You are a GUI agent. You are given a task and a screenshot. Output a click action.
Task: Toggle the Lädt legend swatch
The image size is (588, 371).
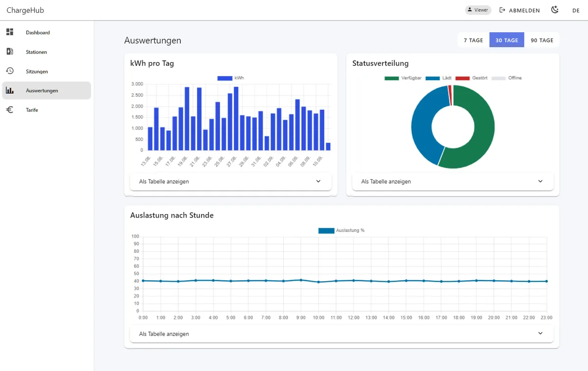[x=433, y=78]
